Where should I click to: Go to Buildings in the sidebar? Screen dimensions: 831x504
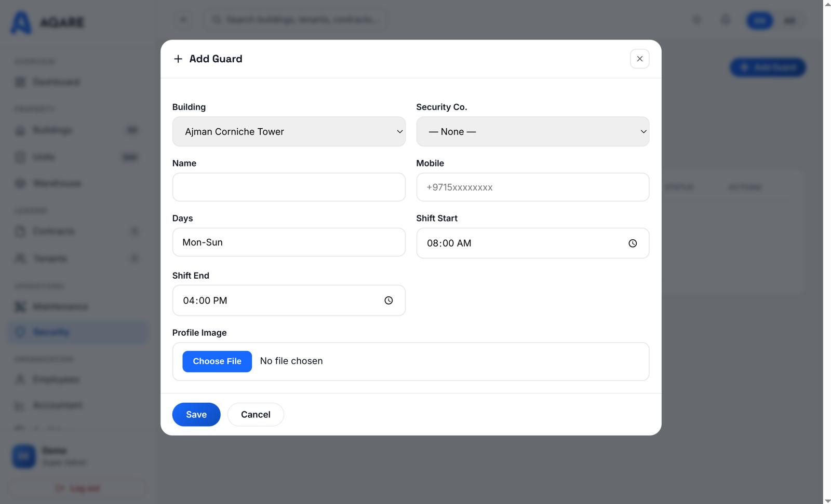(x=78, y=130)
